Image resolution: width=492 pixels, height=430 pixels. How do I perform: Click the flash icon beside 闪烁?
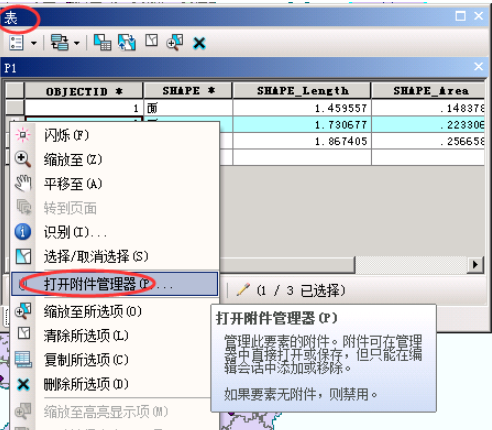(23, 135)
